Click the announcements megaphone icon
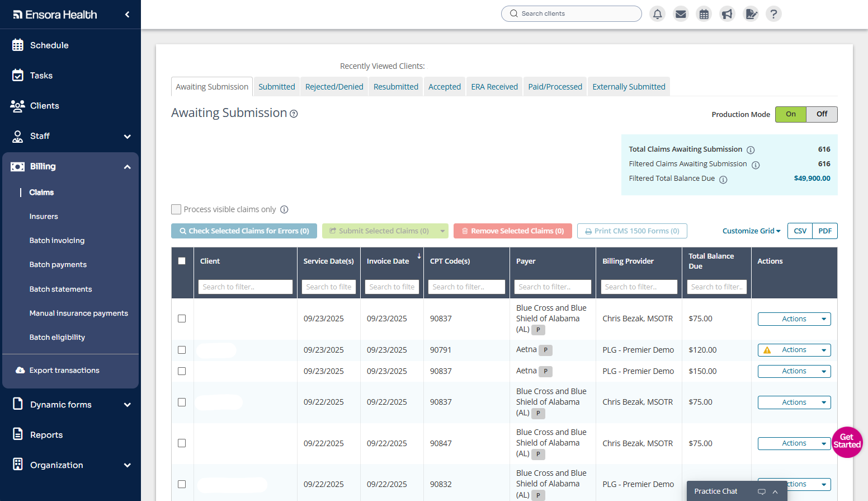This screenshot has height=501, width=868. (727, 13)
